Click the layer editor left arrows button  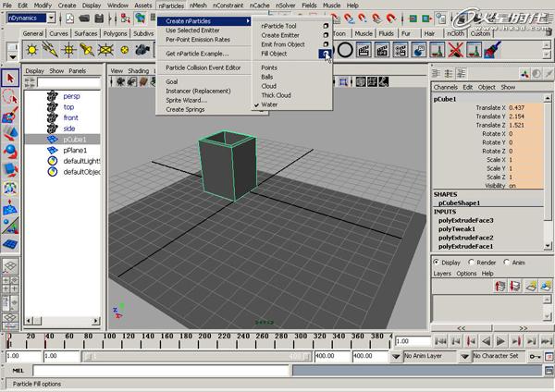[x=462, y=328]
